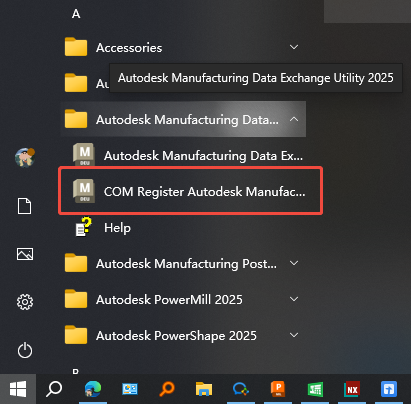Launch Microsoft Edge from taskbar

[x=93, y=389]
